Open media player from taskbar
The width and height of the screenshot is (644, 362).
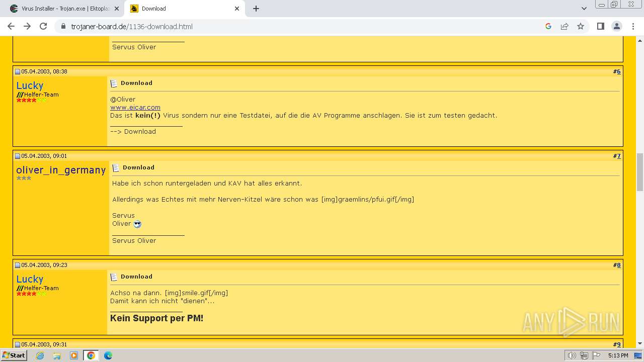[x=74, y=355]
